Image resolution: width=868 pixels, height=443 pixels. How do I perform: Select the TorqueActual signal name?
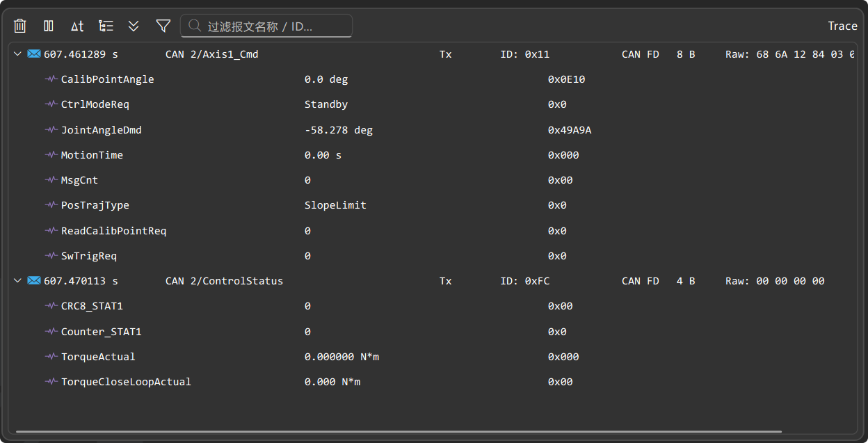click(x=98, y=357)
